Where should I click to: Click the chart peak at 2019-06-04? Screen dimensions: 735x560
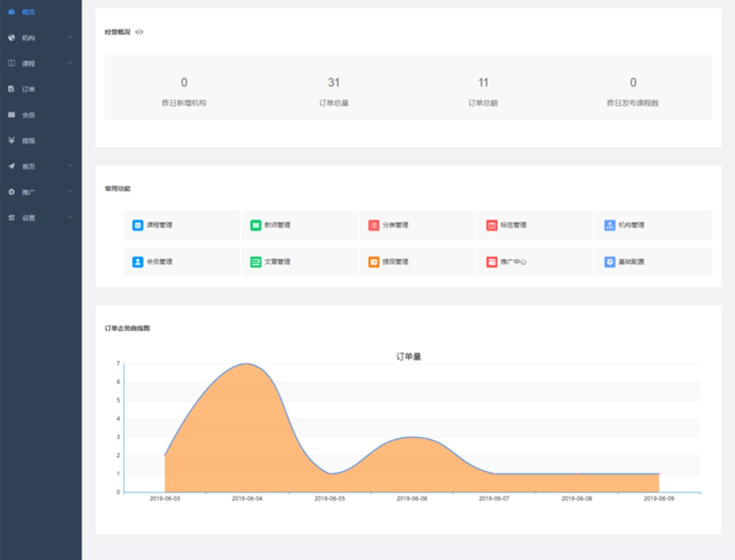pyautogui.click(x=247, y=364)
